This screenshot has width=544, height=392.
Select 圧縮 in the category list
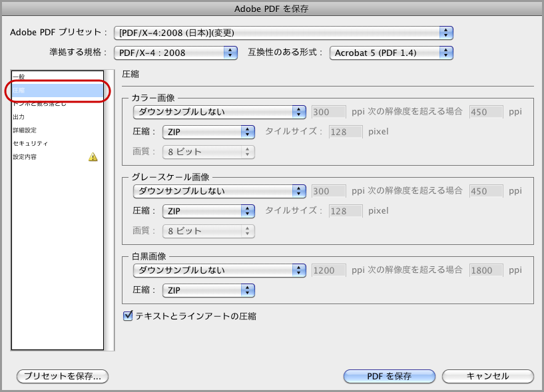57,91
